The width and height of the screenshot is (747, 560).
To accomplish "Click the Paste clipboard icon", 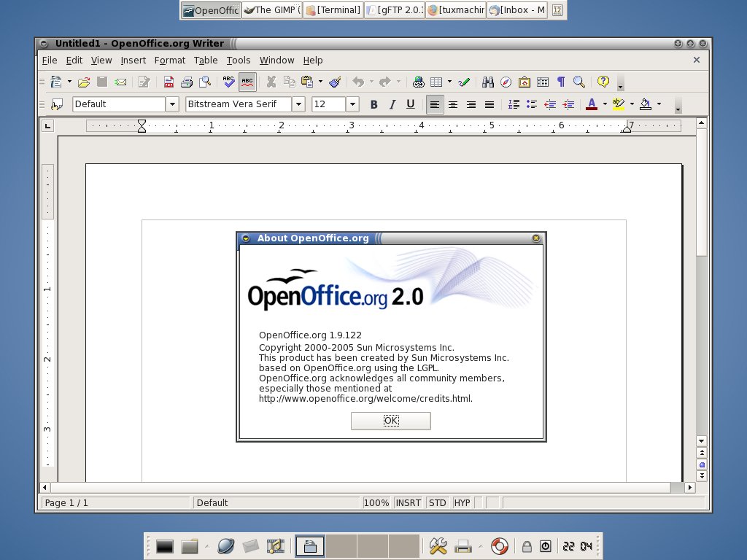I will [307, 82].
